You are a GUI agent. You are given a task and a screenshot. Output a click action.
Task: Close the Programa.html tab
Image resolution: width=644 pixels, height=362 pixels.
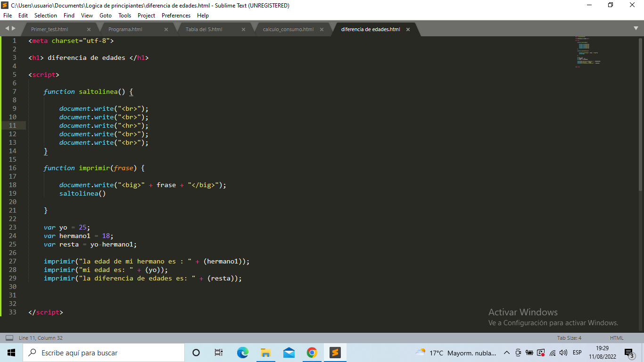(166, 29)
